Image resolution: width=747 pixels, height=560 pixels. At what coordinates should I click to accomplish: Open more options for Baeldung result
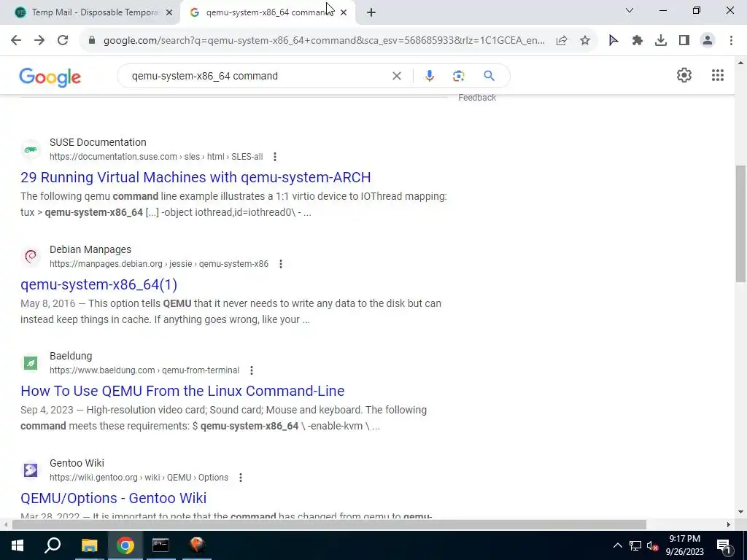(x=252, y=370)
